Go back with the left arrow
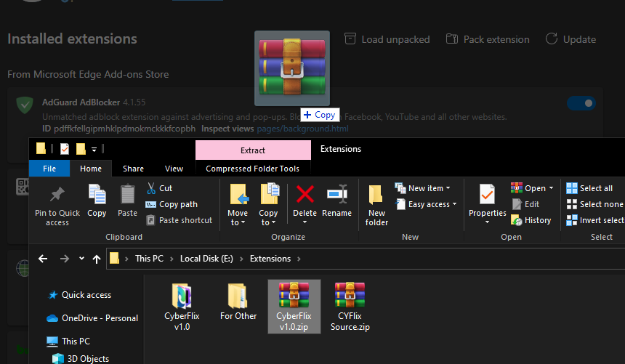 43,259
